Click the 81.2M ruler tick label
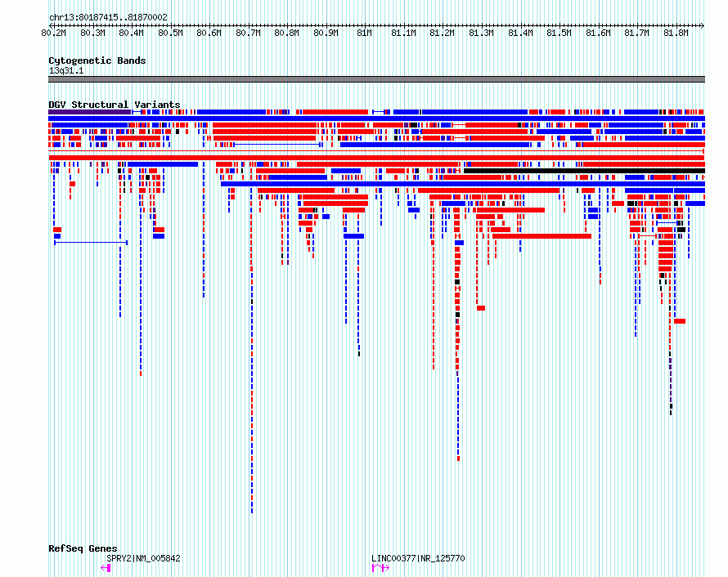The height and width of the screenshot is (577, 728). click(442, 33)
